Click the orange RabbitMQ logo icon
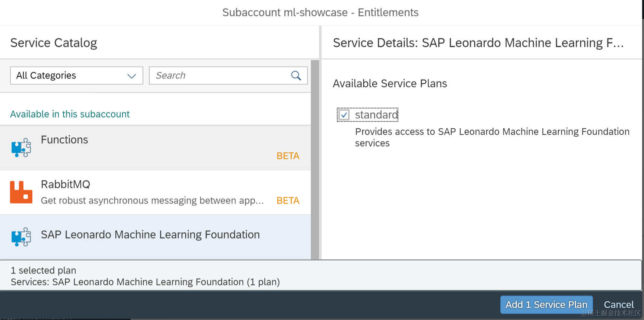The image size is (644, 320). (21, 192)
